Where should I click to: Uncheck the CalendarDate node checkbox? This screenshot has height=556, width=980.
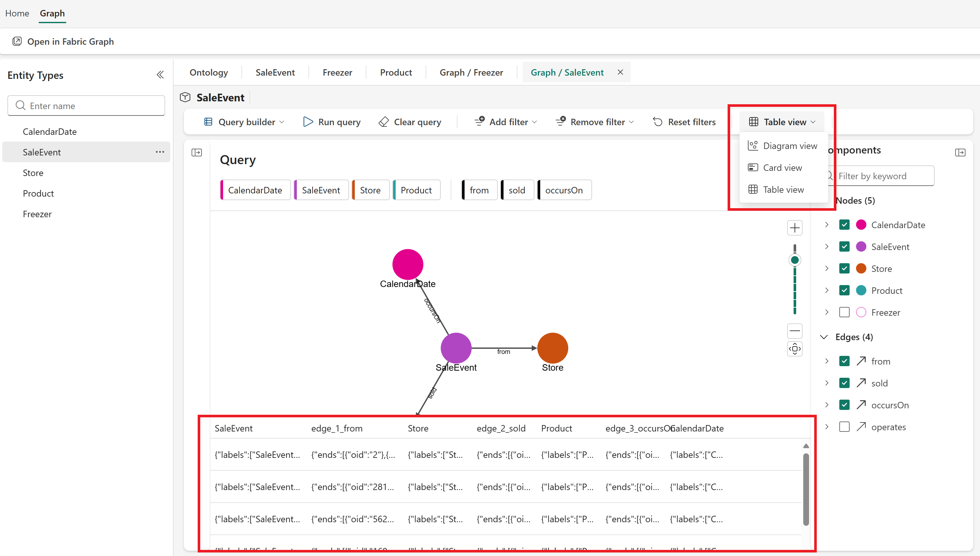click(x=844, y=225)
